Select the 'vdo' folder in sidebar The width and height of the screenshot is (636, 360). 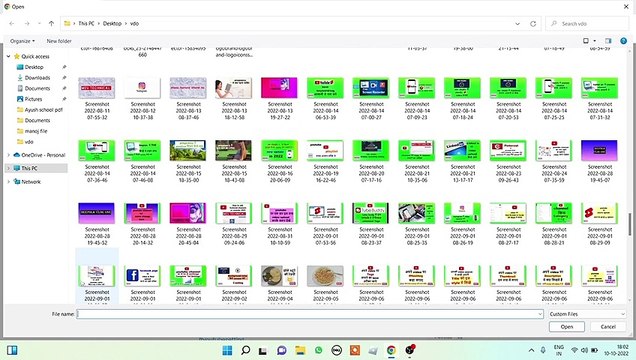point(29,141)
